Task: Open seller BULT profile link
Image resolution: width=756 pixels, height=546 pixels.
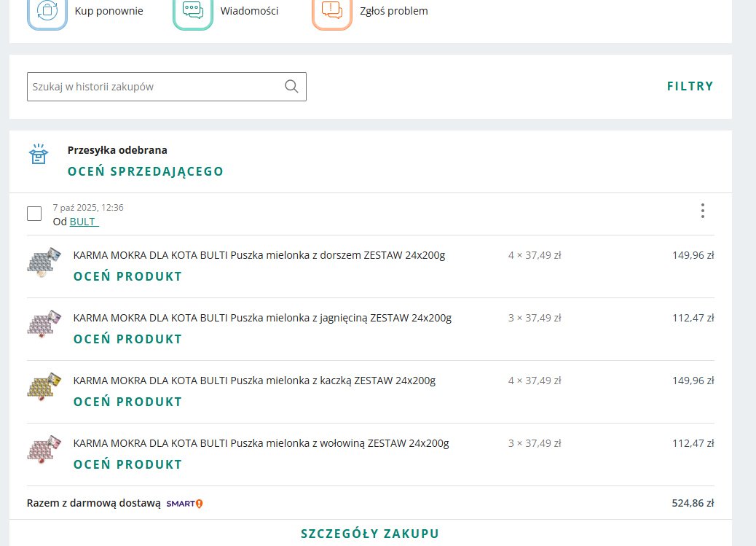Action: tap(84, 222)
